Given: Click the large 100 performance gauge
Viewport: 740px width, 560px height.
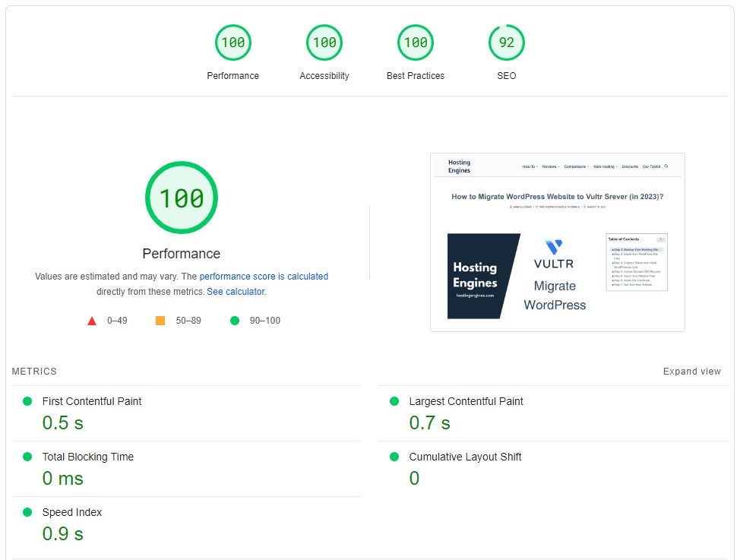Looking at the screenshot, I should [x=182, y=198].
